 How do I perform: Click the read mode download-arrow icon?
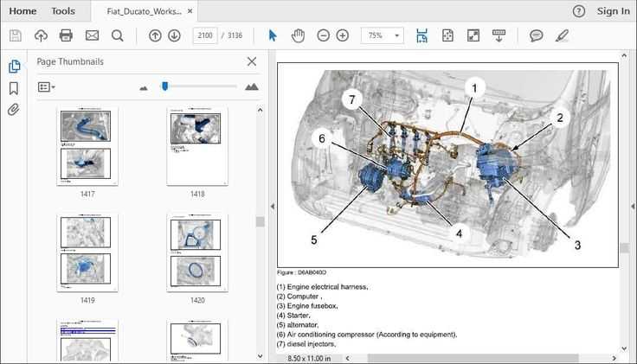tap(499, 35)
